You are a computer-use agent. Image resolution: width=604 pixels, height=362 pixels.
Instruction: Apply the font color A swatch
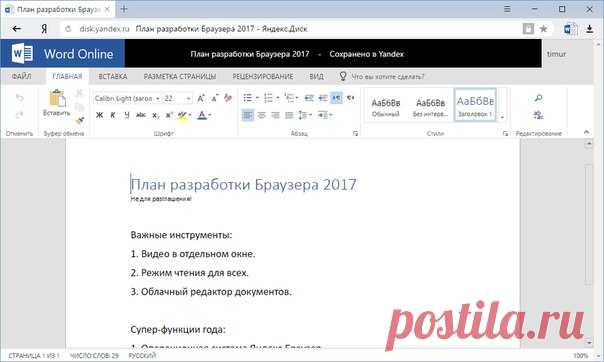(202, 115)
